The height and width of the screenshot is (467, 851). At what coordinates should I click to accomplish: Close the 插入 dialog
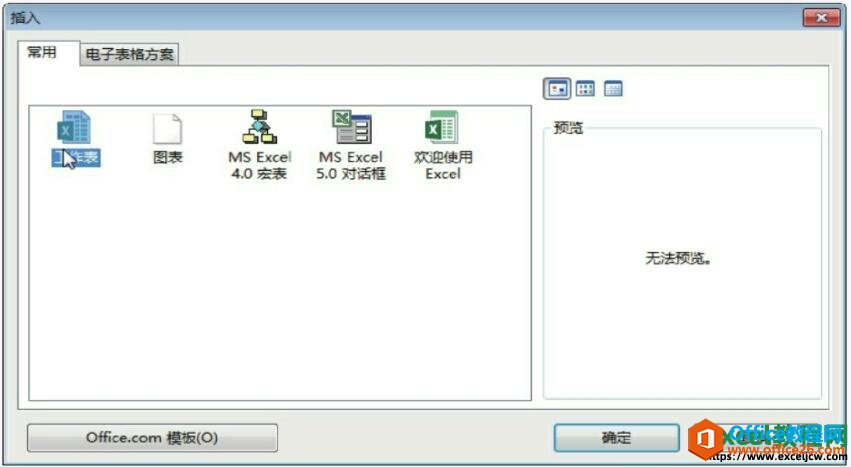tap(821, 17)
